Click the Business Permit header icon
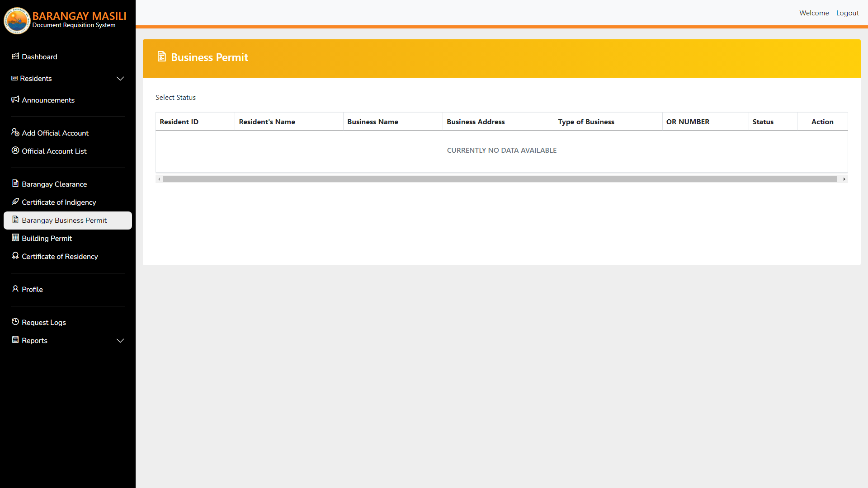The height and width of the screenshot is (488, 868). pyautogui.click(x=162, y=56)
